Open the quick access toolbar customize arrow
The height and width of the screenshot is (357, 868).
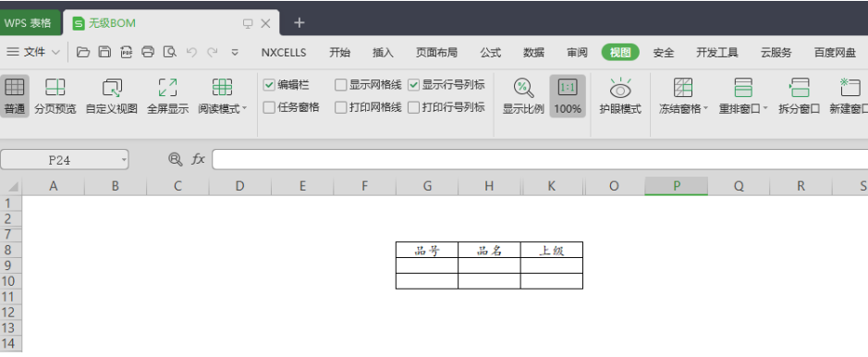[x=235, y=52]
